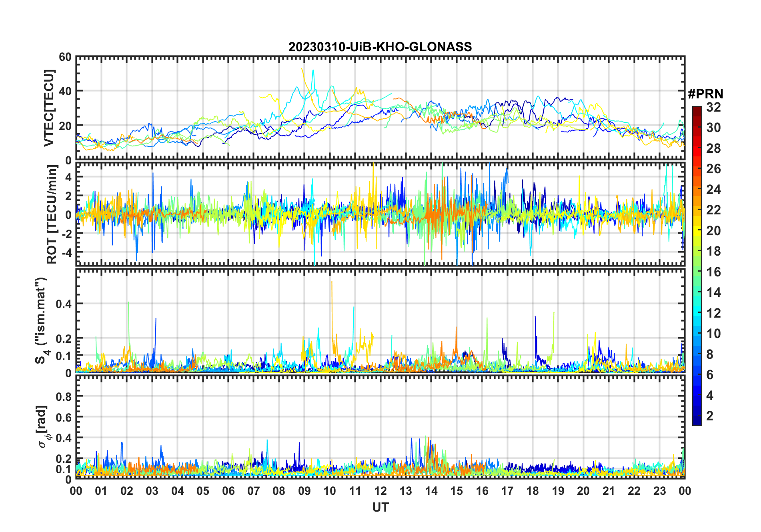Pick the dark blue bottom of colorbar
Image resolution: width=761 pixels, height=532 pixels.
(x=697, y=420)
